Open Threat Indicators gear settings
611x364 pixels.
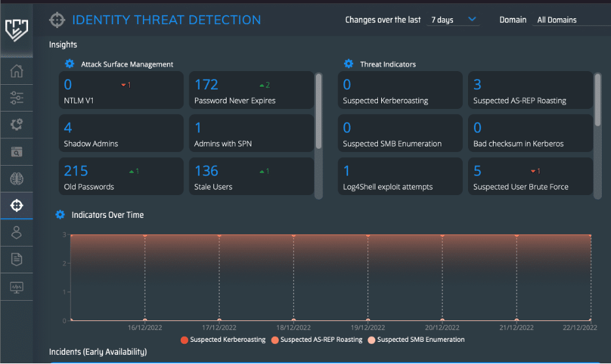click(349, 64)
